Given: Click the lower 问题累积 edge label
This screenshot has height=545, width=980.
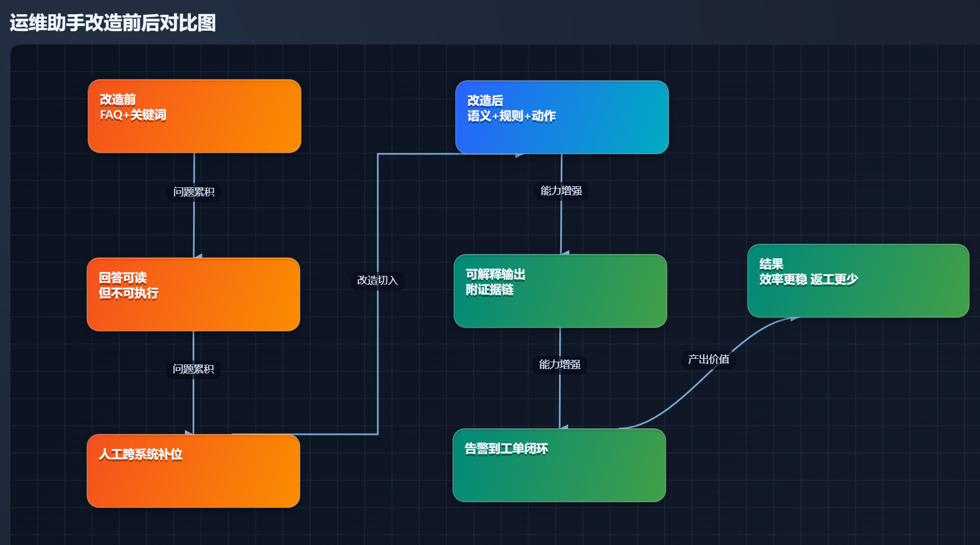Looking at the screenshot, I should point(194,369).
